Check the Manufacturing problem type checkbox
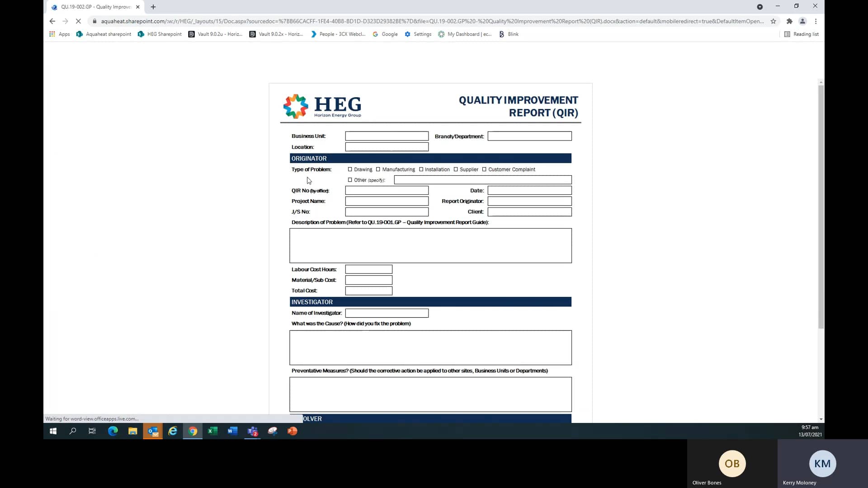This screenshot has width=868, height=488. (x=378, y=169)
